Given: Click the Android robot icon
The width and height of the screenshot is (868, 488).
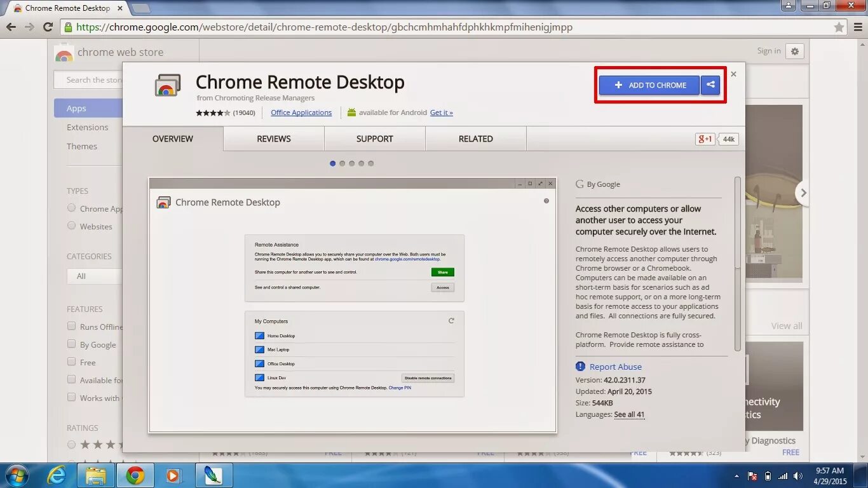Looking at the screenshot, I should pos(351,112).
